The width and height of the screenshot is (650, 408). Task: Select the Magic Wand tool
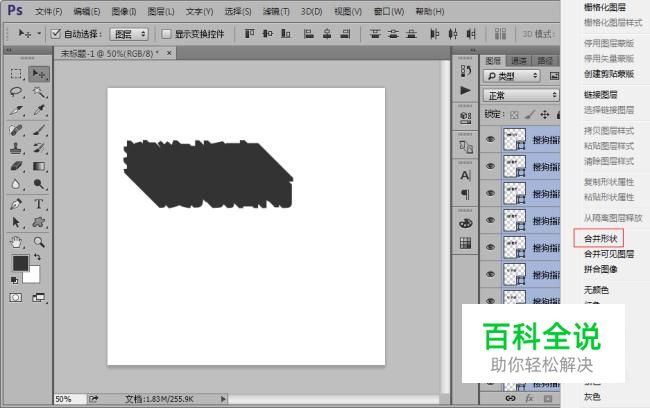(39, 92)
